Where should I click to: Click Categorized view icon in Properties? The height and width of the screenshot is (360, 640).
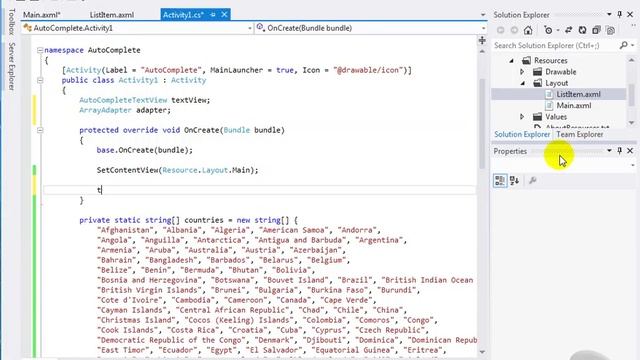click(500, 180)
